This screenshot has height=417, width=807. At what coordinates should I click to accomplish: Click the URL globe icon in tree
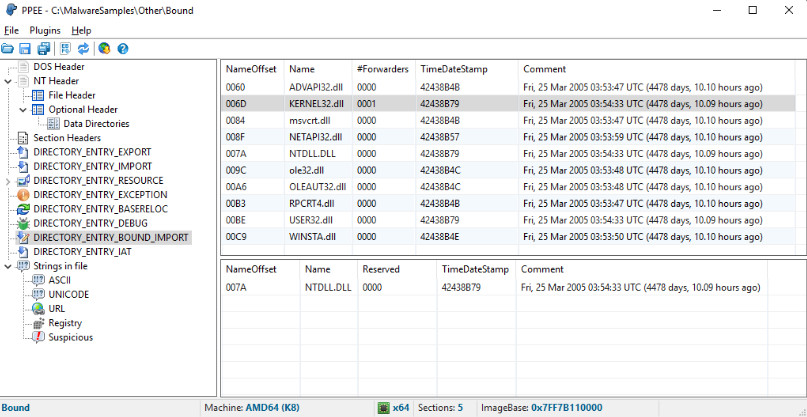click(38, 309)
